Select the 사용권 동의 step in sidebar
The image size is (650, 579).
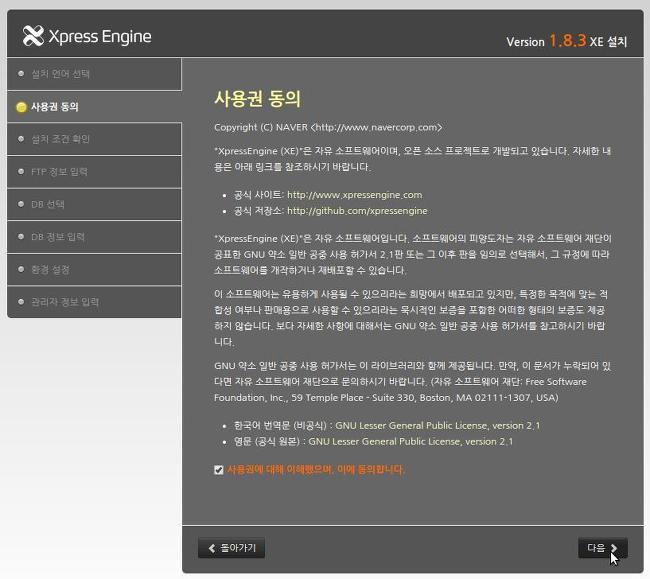94,107
